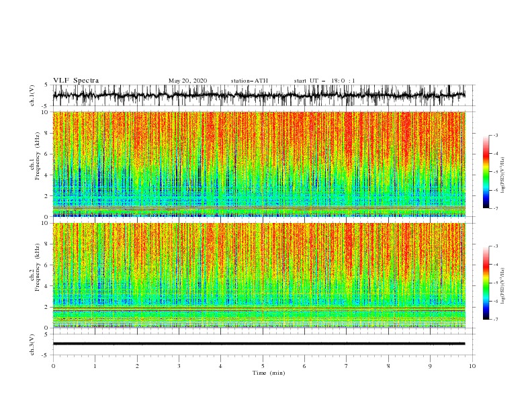This screenshot has width=532, height=411.
Task: Click time axis tick label '2'
Action: coord(137,366)
